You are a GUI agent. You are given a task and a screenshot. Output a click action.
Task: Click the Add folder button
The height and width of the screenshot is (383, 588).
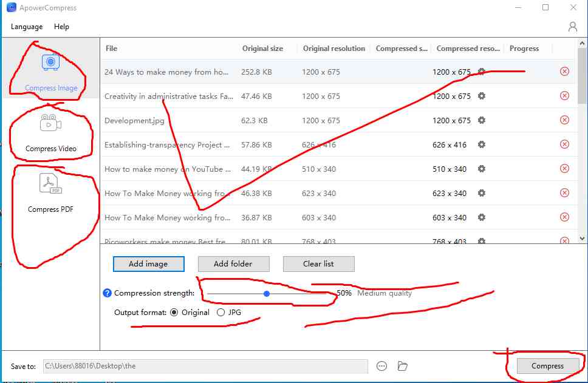coord(233,264)
